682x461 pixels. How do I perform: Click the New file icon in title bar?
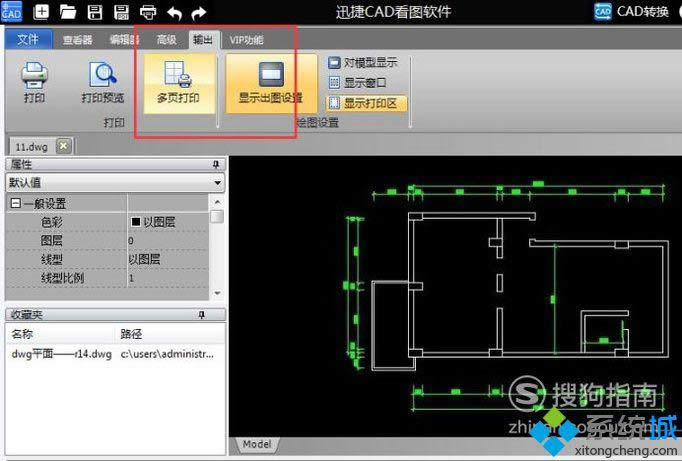(x=41, y=12)
